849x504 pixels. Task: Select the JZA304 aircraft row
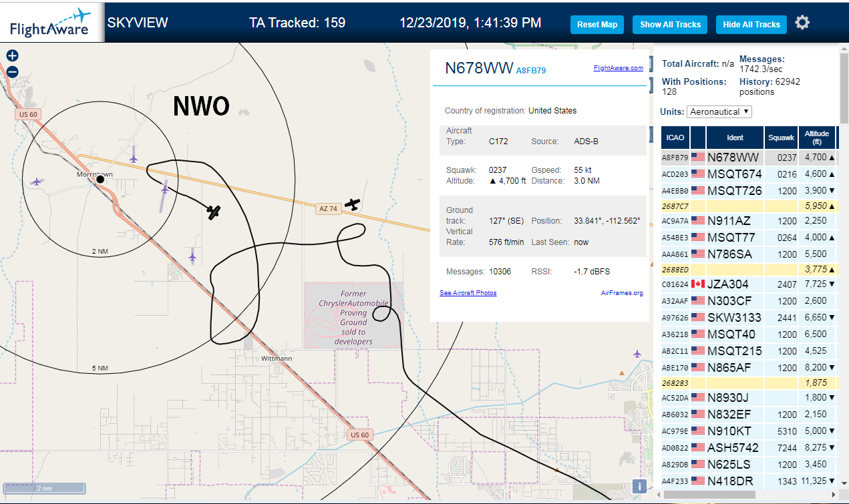(748, 284)
